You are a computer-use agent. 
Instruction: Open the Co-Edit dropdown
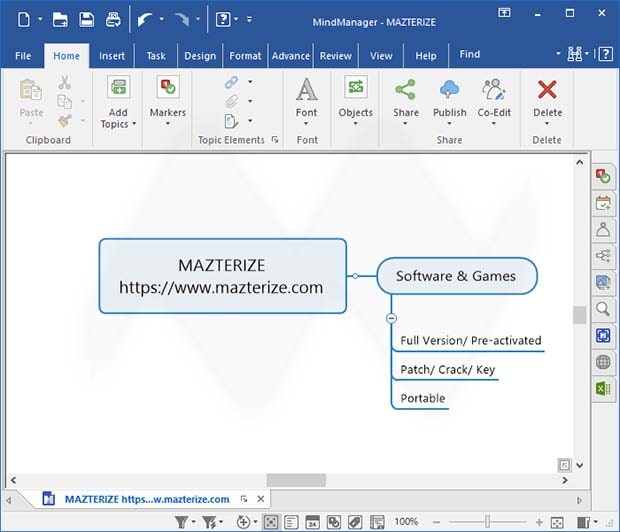pos(494,124)
